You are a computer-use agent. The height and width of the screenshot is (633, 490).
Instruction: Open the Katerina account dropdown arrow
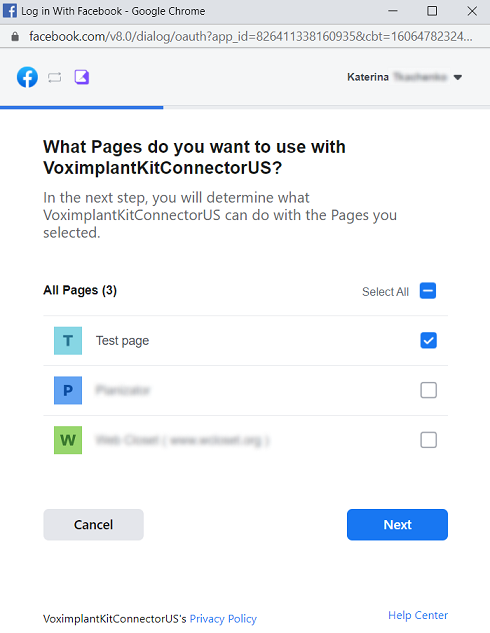coord(457,78)
